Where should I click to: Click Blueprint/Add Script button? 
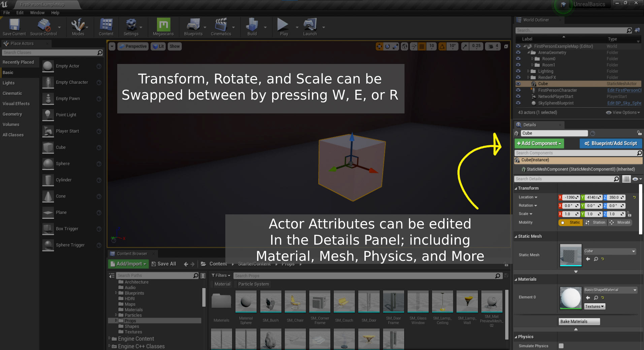point(611,143)
